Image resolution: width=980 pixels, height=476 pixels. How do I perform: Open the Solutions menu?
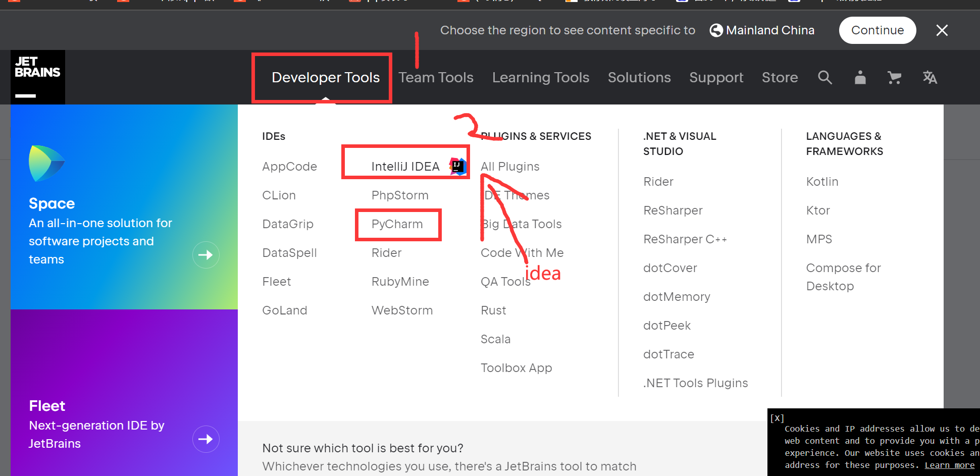point(639,77)
